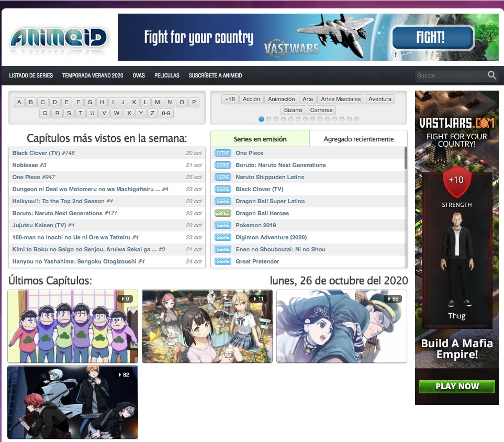This screenshot has width=504, height=442.
Task: Open Dungeon ni Deai wo Motomeru #4
Action: (x=91, y=189)
